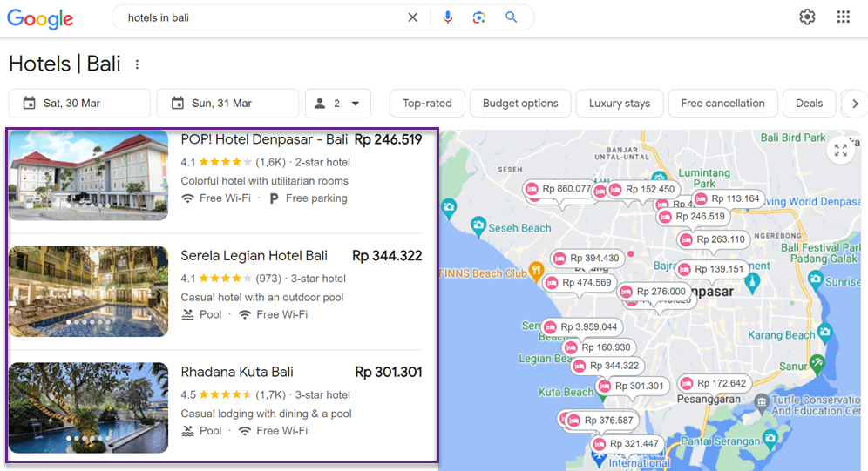Click the Bali Bird Park map label
Viewport: 868px width, 471px height.
coord(793,138)
